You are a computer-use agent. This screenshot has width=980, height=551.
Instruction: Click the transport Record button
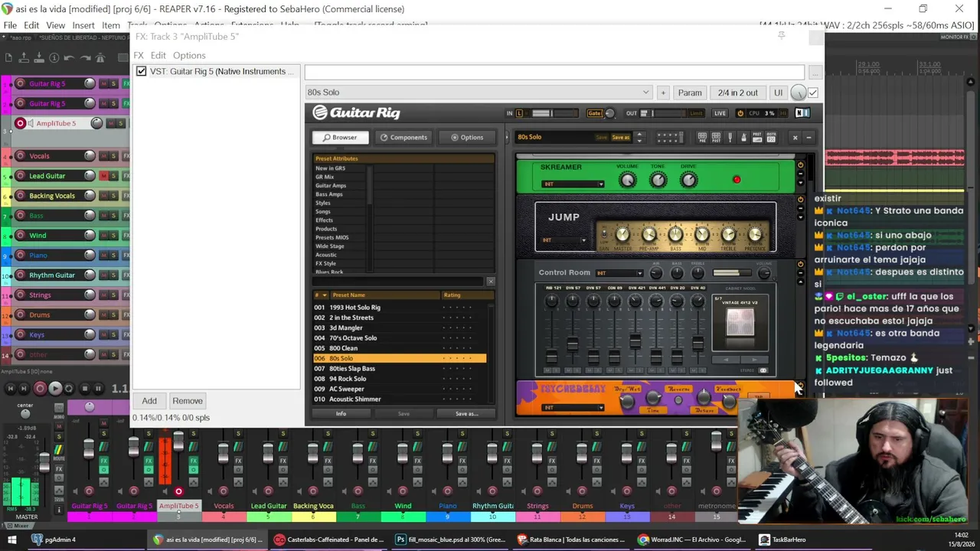coord(40,389)
